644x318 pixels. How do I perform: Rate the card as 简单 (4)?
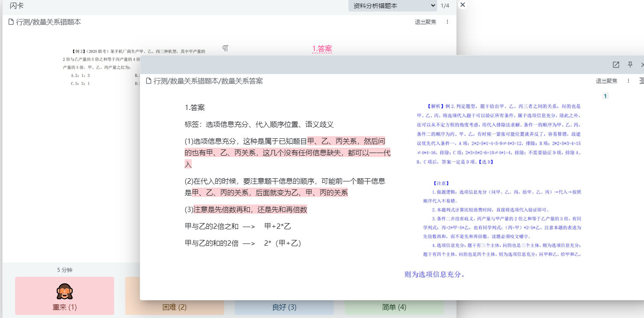point(394,307)
